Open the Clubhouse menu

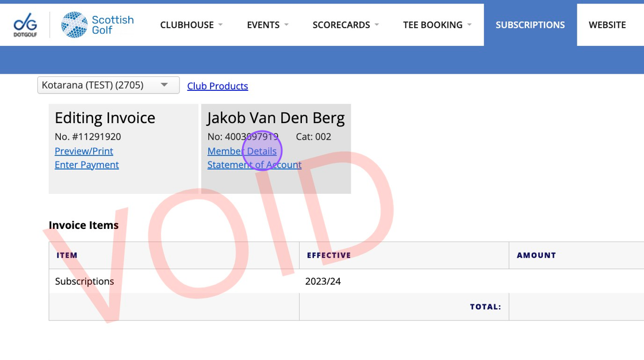point(187,25)
